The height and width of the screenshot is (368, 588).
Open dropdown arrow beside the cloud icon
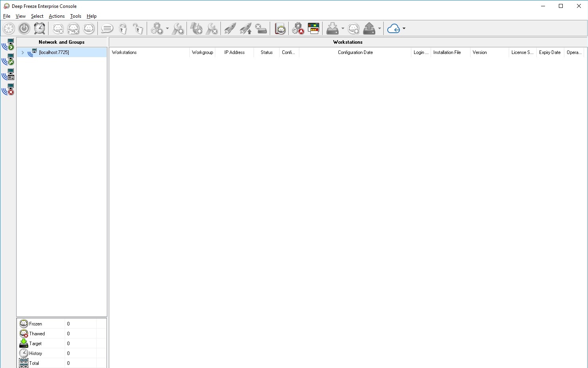pos(404,28)
